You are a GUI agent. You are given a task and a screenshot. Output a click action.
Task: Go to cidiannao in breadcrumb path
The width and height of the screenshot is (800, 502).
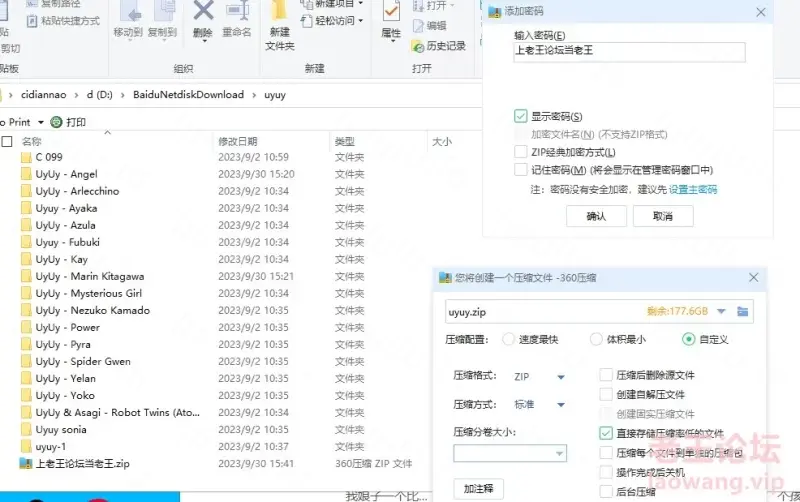pyautogui.click(x=43, y=95)
